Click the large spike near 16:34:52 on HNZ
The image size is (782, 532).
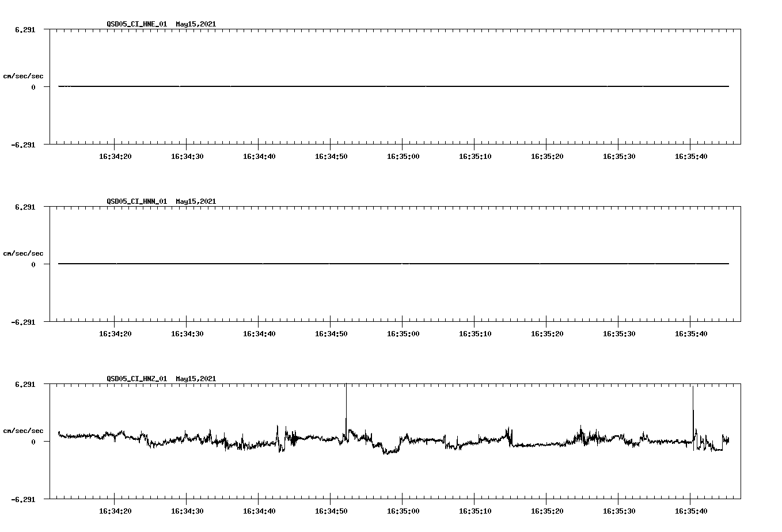(346, 403)
